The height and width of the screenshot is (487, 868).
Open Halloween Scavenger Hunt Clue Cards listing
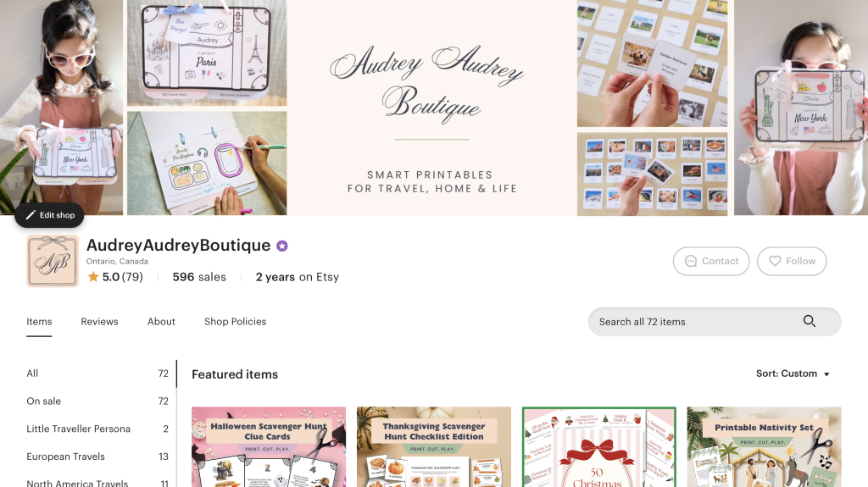tap(269, 447)
